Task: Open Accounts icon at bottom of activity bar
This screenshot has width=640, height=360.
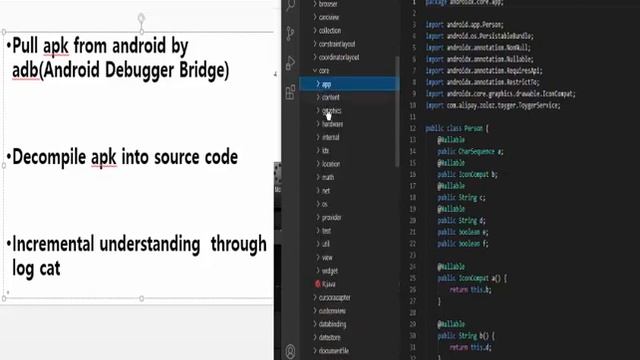Action: point(290,351)
